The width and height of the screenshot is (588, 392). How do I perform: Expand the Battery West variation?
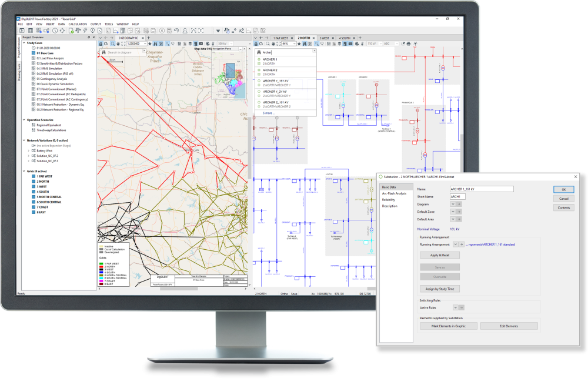28,150
